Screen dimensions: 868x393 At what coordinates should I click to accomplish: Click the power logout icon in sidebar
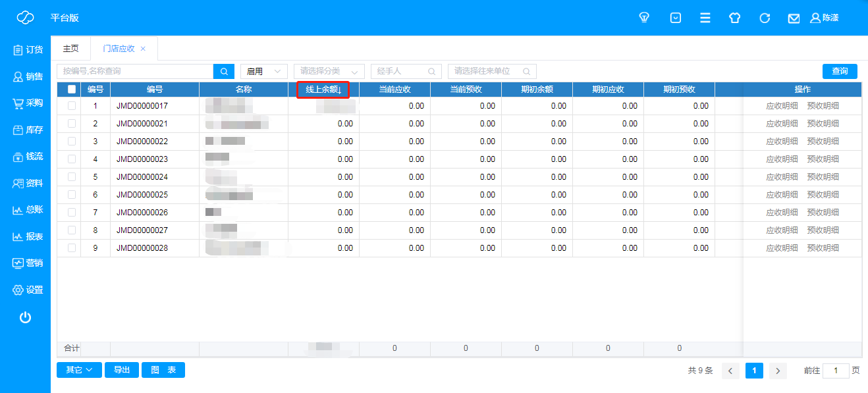click(25, 318)
